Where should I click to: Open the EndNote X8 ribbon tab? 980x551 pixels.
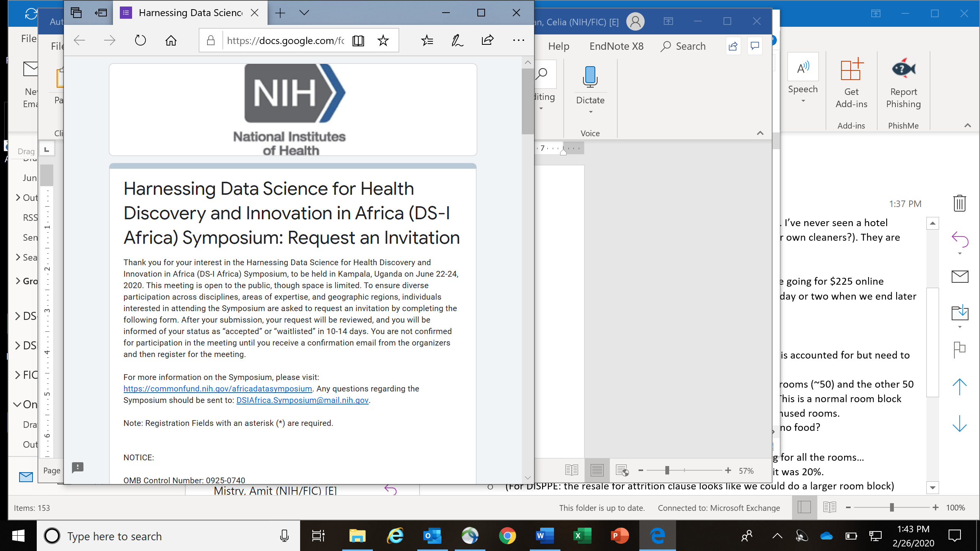[616, 46]
